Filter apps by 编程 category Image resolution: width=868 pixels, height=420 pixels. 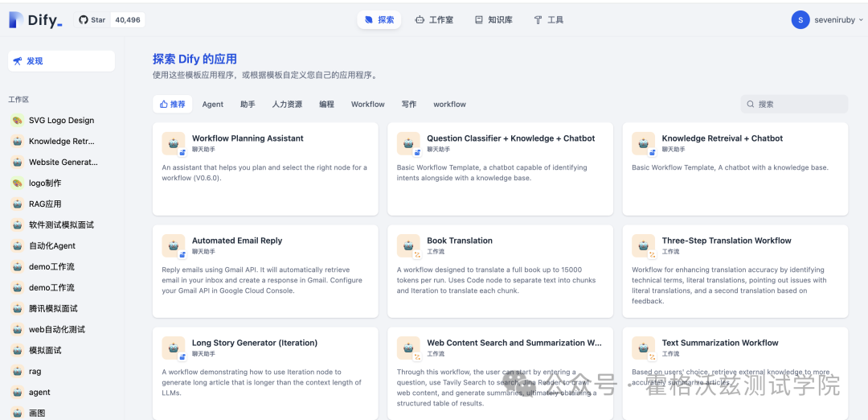click(326, 104)
